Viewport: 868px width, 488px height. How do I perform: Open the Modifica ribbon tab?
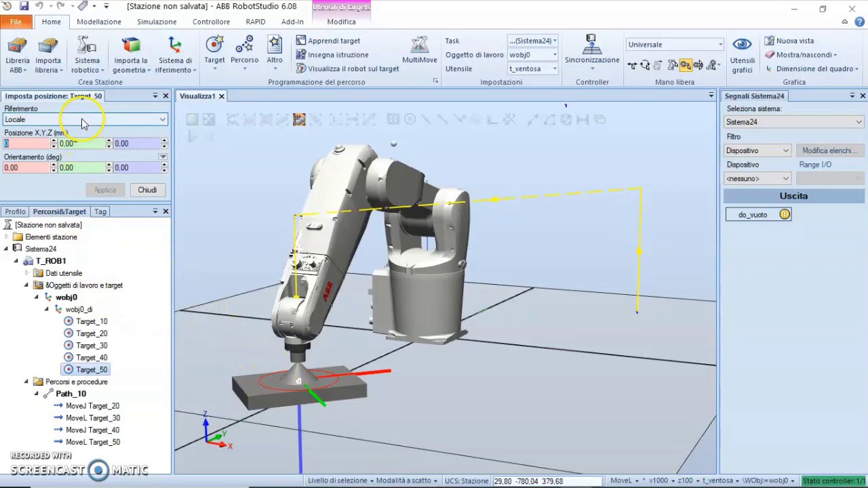click(x=341, y=22)
